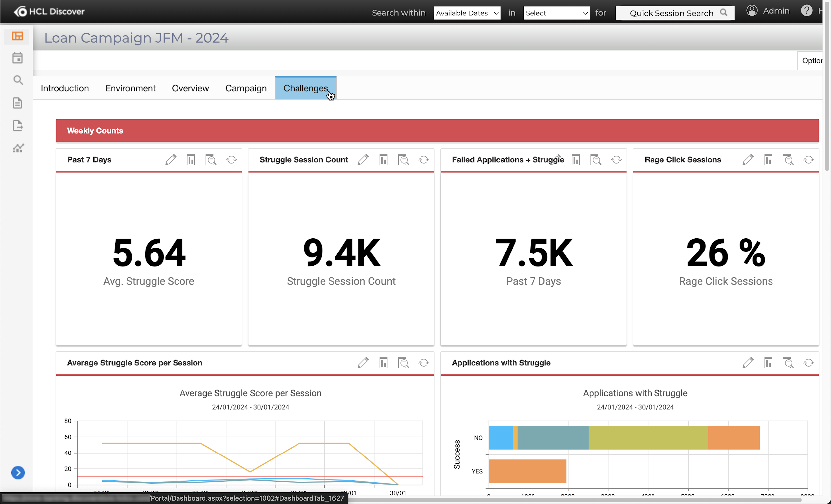Click the Quick Session Search field
The height and width of the screenshot is (504, 831).
pos(671,13)
